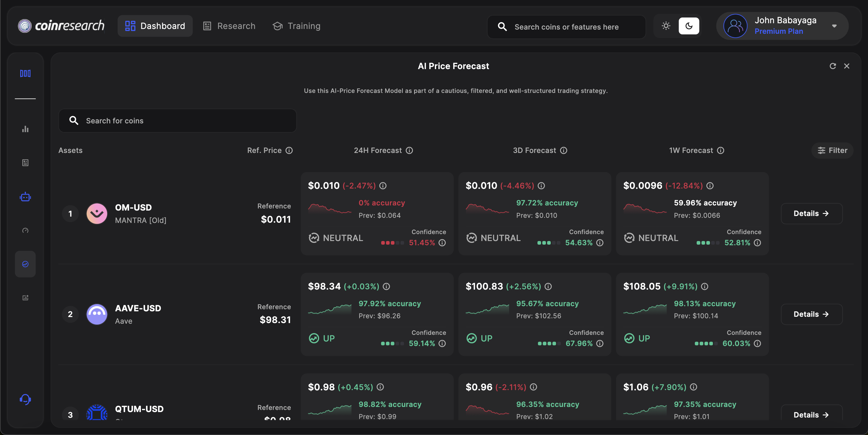Click info icon beside 60.03% confidence
This screenshot has width=868, height=435.
[758, 343]
